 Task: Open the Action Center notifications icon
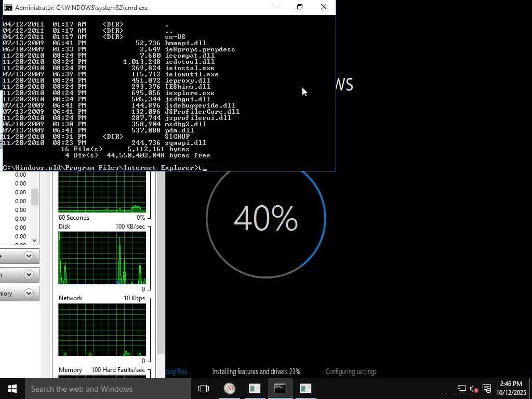coord(487,389)
